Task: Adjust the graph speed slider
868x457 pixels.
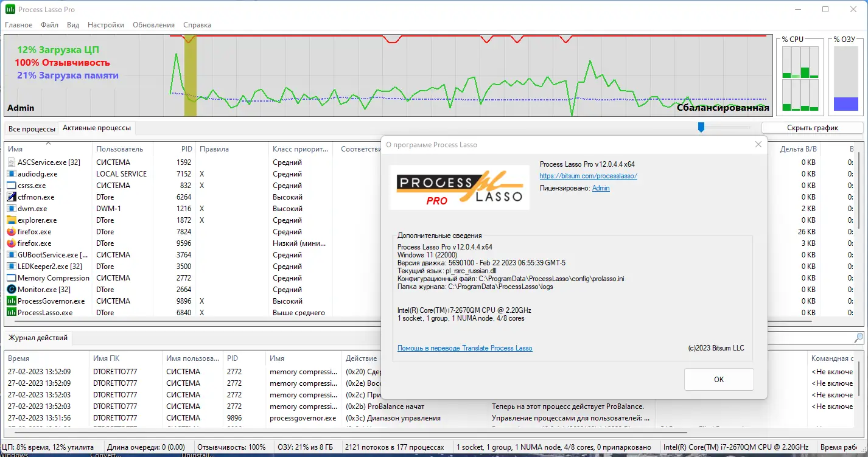Action: pyautogui.click(x=701, y=127)
